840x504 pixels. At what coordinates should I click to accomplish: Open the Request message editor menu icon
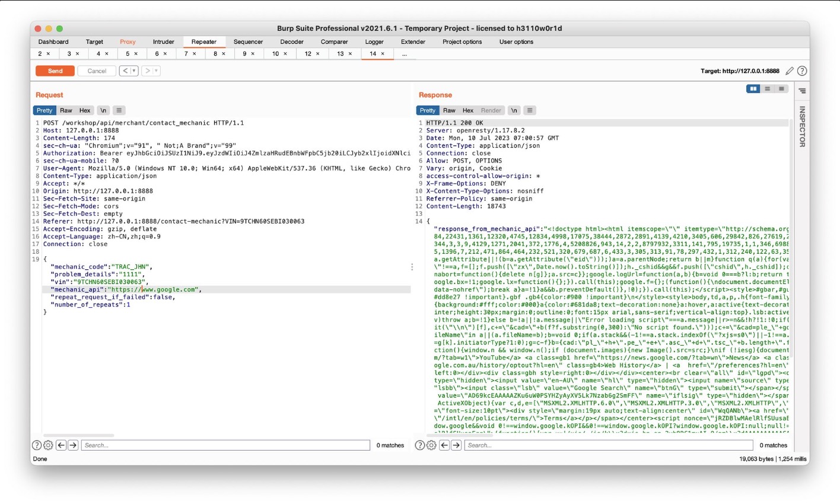click(119, 110)
